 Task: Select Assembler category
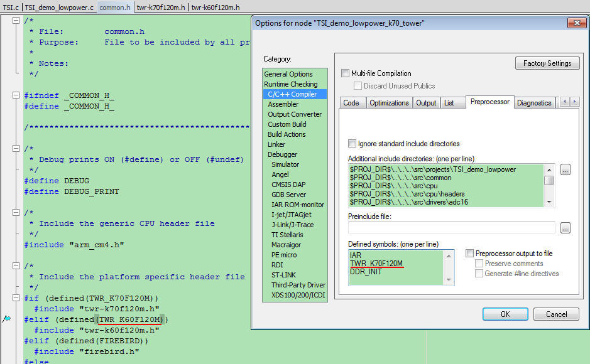(x=283, y=104)
